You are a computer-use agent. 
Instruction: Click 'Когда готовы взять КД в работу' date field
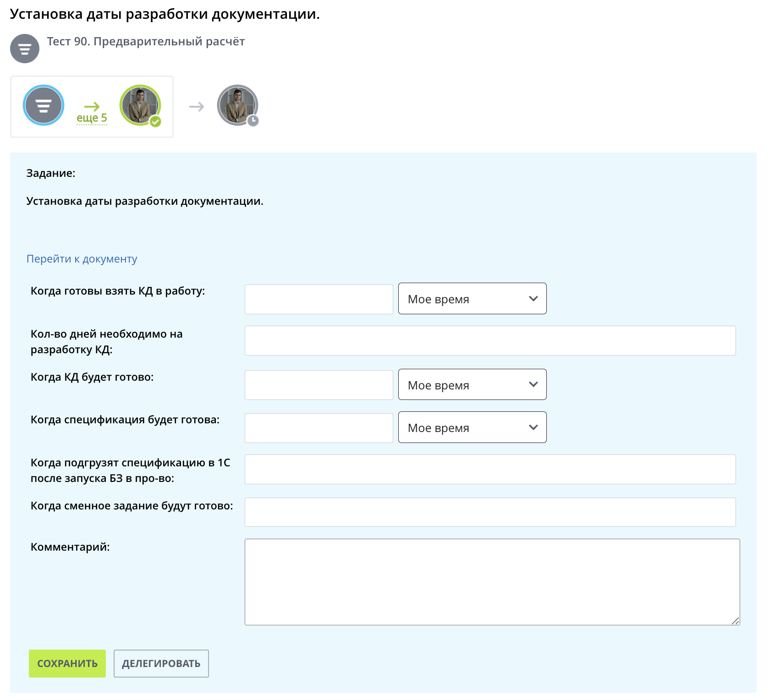(319, 299)
